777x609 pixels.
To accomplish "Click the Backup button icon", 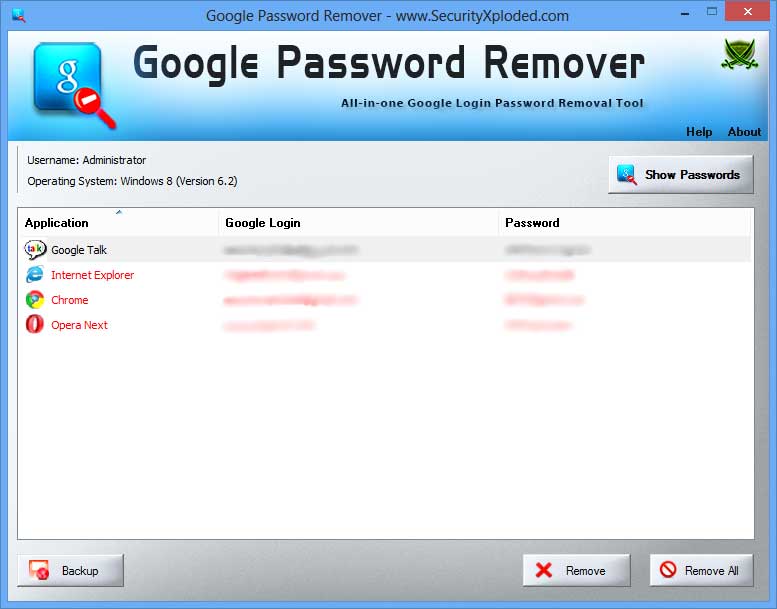I will tap(39, 570).
